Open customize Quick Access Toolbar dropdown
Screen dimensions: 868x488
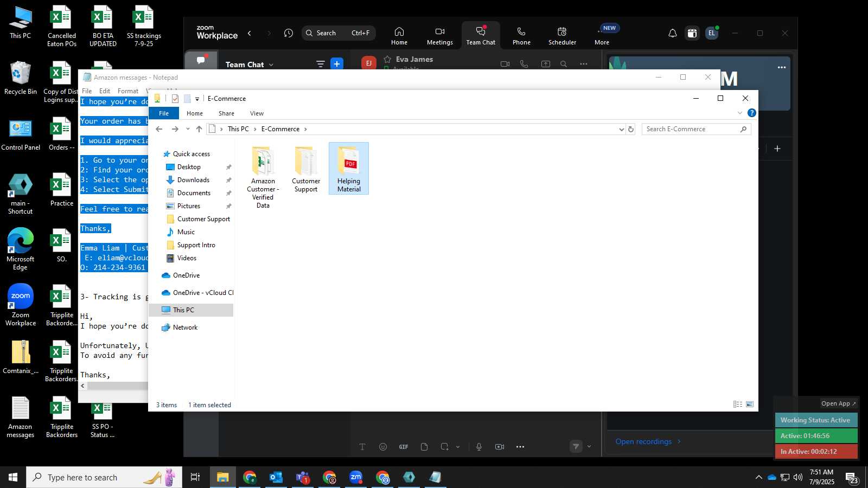pos(197,99)
